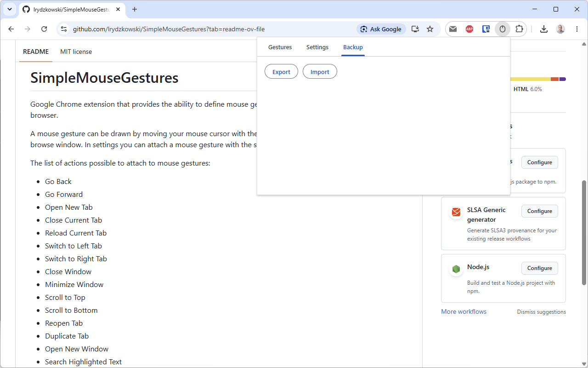This screenshot has height=368, width=588.
Task: Click the Duplicate Tab list item
Action: tap(67, 336)
